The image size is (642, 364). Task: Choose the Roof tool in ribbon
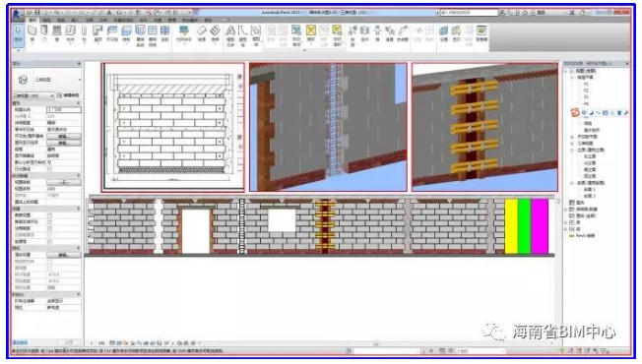click(97, 33)
